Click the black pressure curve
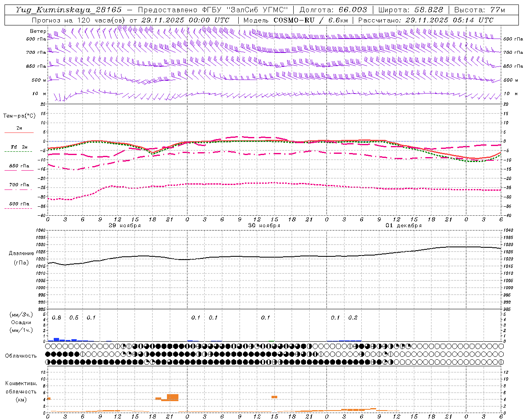Screen dimensions: 525x420 [274, 257]
